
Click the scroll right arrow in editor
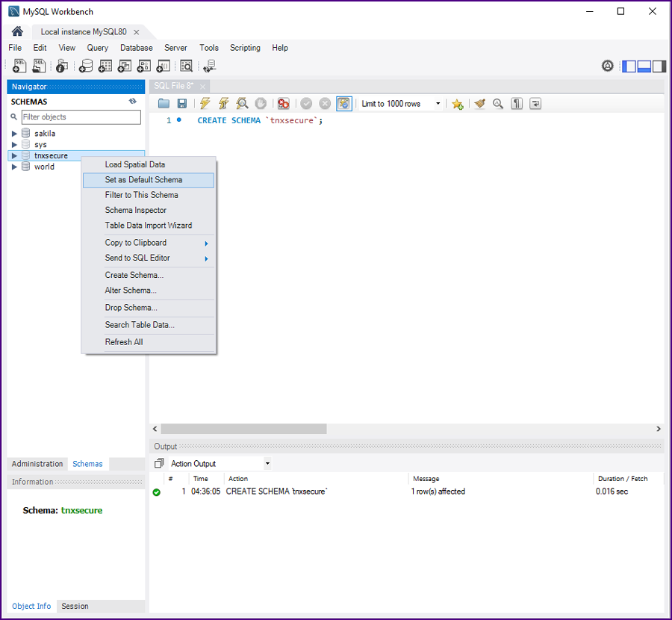click(x=659, y=429)
